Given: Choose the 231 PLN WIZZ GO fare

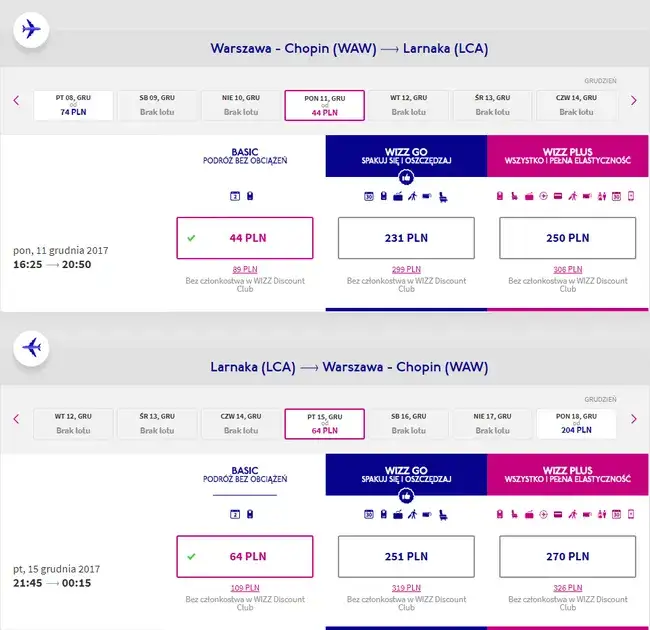Looking at the screenshot, I should pyautogui.click(x=406, y=238).
